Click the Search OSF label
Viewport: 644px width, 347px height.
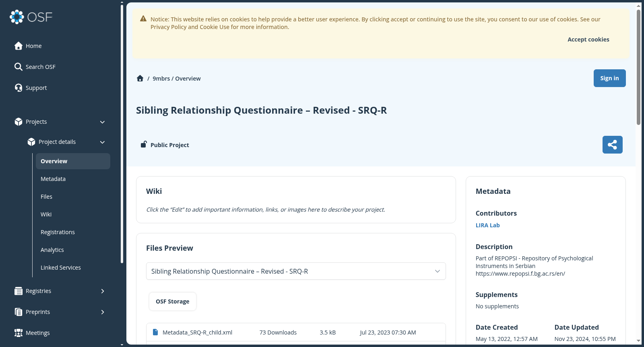click(41, 67)
